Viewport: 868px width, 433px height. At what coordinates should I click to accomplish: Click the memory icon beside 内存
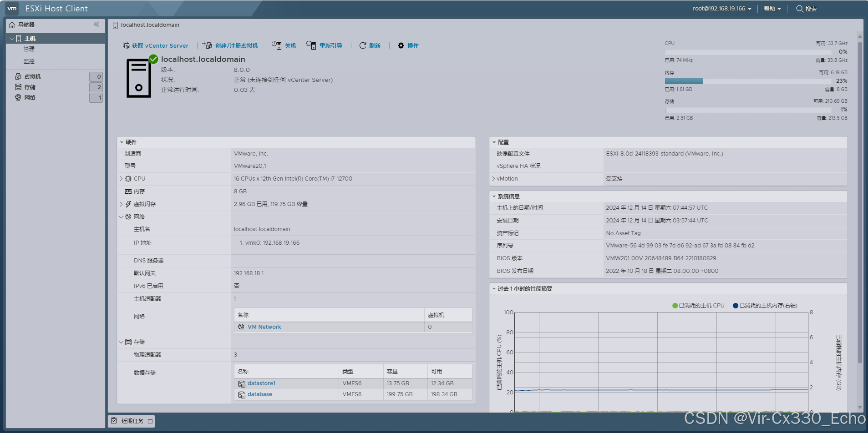[x=128, y=191]
